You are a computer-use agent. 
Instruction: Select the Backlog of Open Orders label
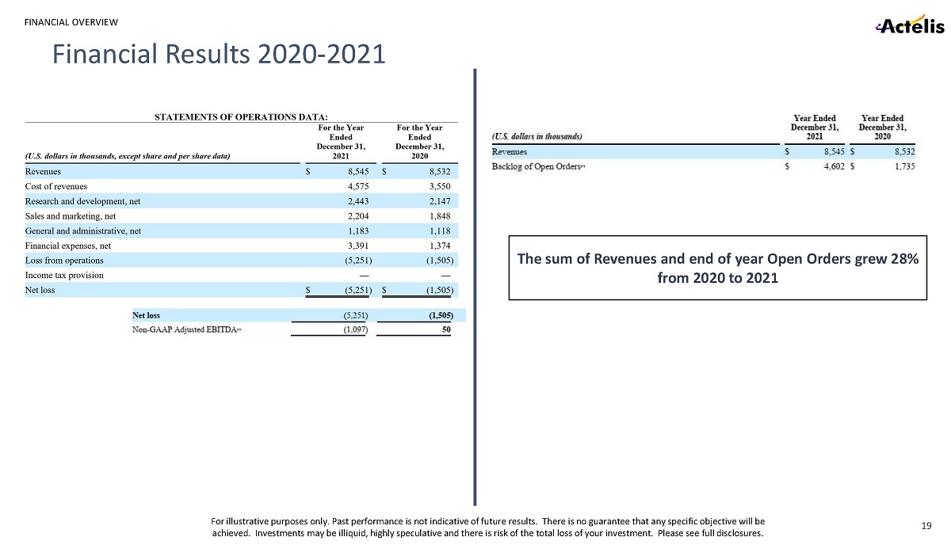[538, 166]
